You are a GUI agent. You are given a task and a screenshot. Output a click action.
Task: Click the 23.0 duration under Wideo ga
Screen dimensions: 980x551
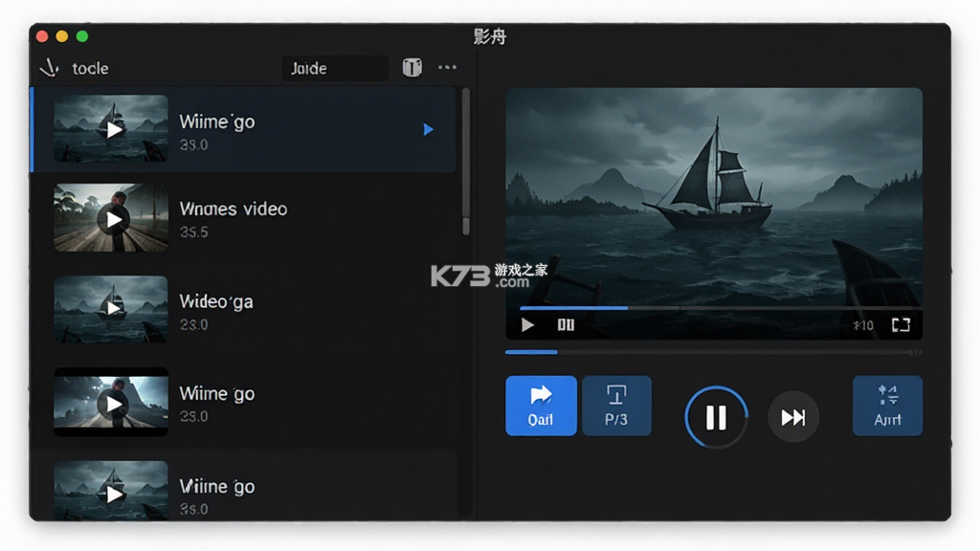pyautogui.click(x=193, y=325)
